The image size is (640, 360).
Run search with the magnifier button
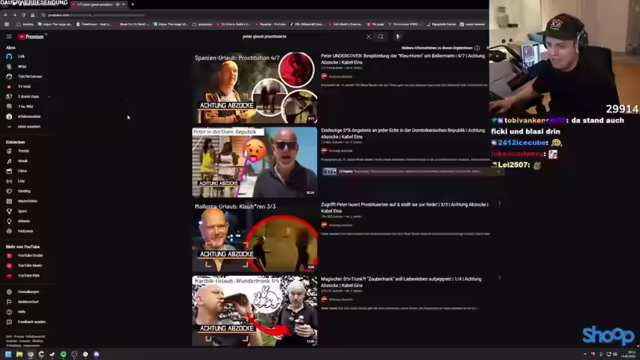pos(381,36)
